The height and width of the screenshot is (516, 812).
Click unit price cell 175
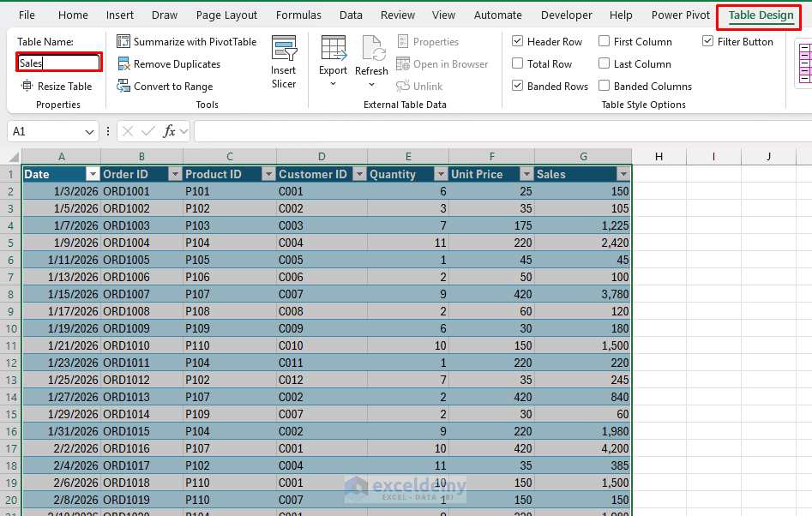492,225
